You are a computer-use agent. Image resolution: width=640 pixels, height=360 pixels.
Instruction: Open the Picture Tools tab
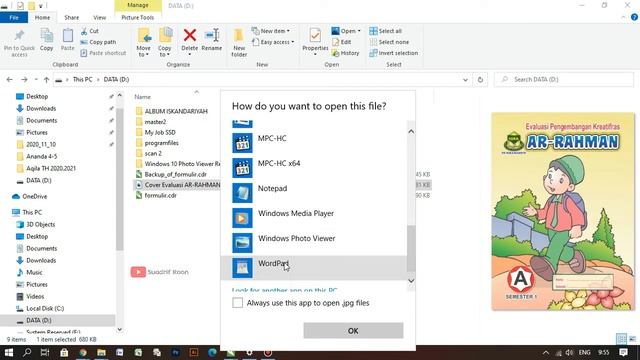pyautogui.click(x=138, y=18)
